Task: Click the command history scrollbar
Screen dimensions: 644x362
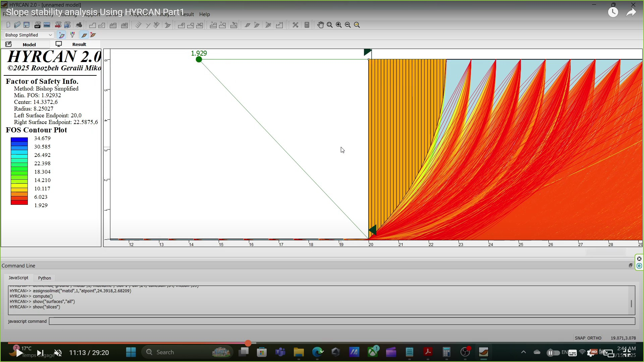Action: [x=631, y=303]
